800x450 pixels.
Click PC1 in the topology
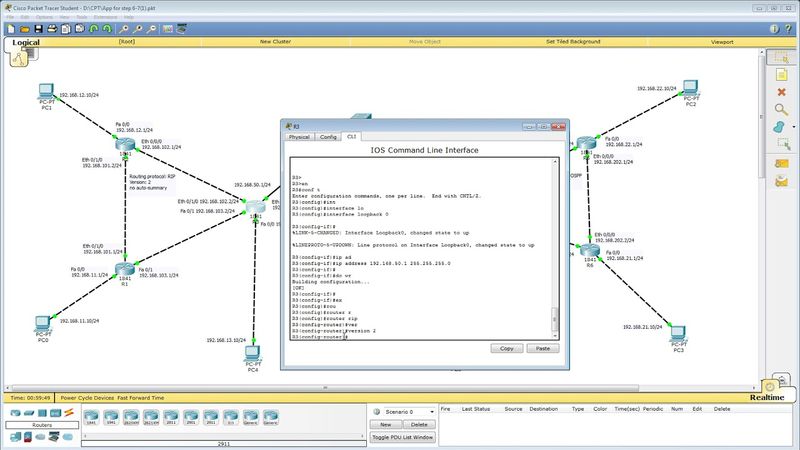tap(46, 92)
